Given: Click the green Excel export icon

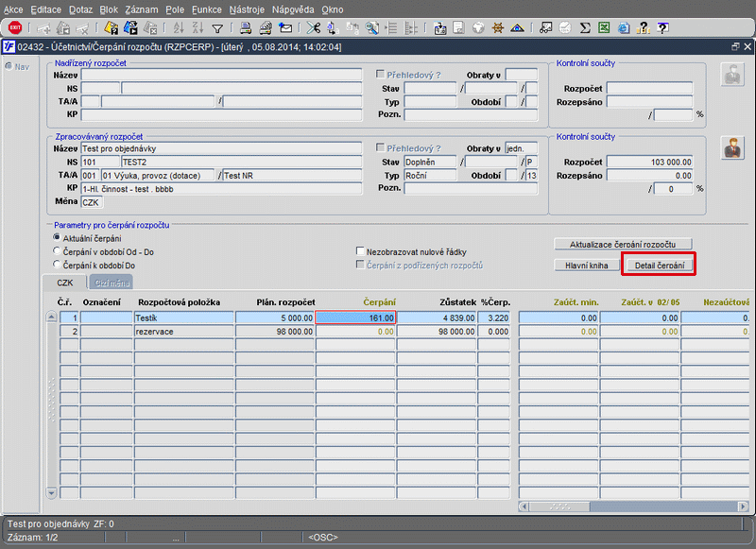Looking at the screenshot, I should [603, 28].
